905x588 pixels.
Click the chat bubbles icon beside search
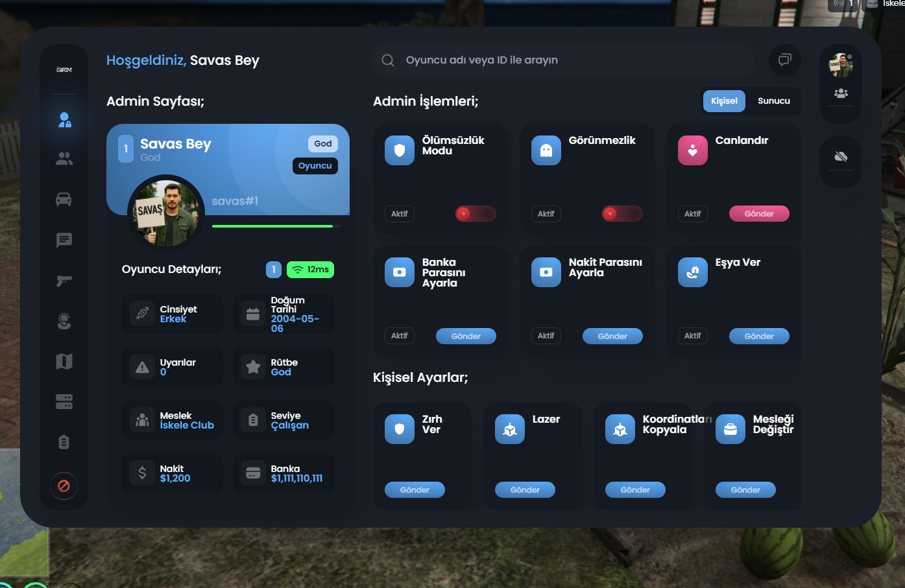(785, 60)
